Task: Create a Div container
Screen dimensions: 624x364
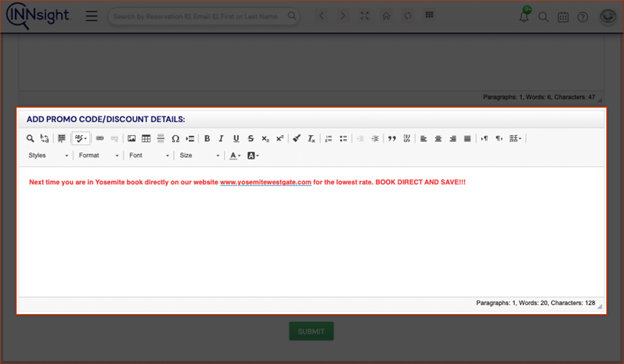Action: click(x=407, y=138)
